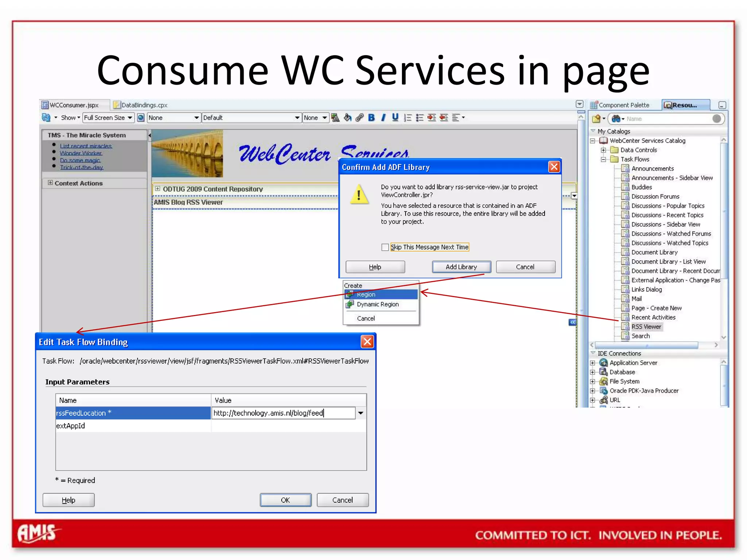Open the text alignment icon dropdown

(x=458, y=117)
